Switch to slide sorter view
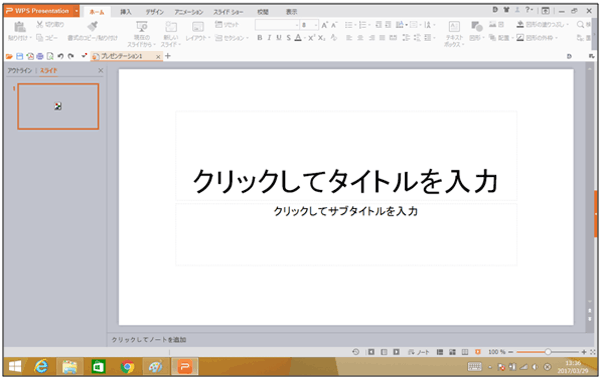600x378 pixels. (452, 352)
